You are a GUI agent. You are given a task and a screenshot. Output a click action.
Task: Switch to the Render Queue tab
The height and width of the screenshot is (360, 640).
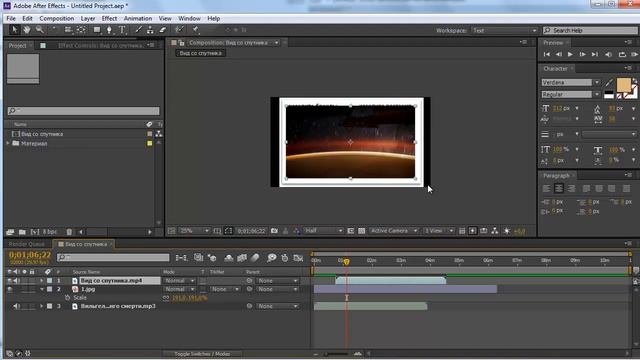(x=27, y=244)
